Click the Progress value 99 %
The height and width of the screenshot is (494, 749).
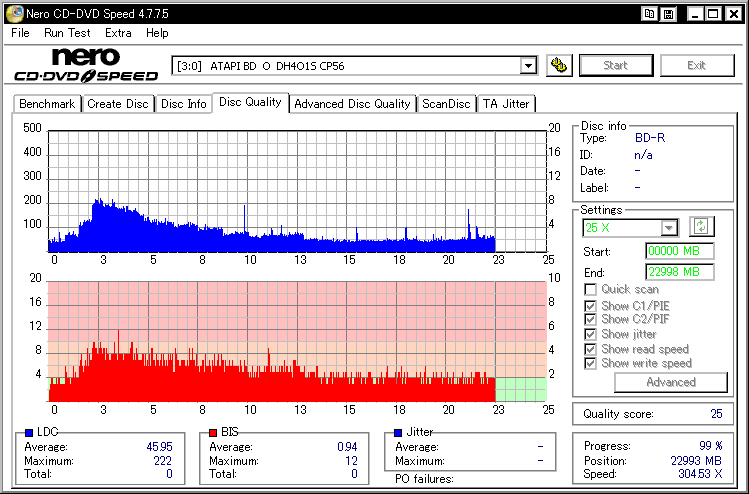tap(711, 446)
